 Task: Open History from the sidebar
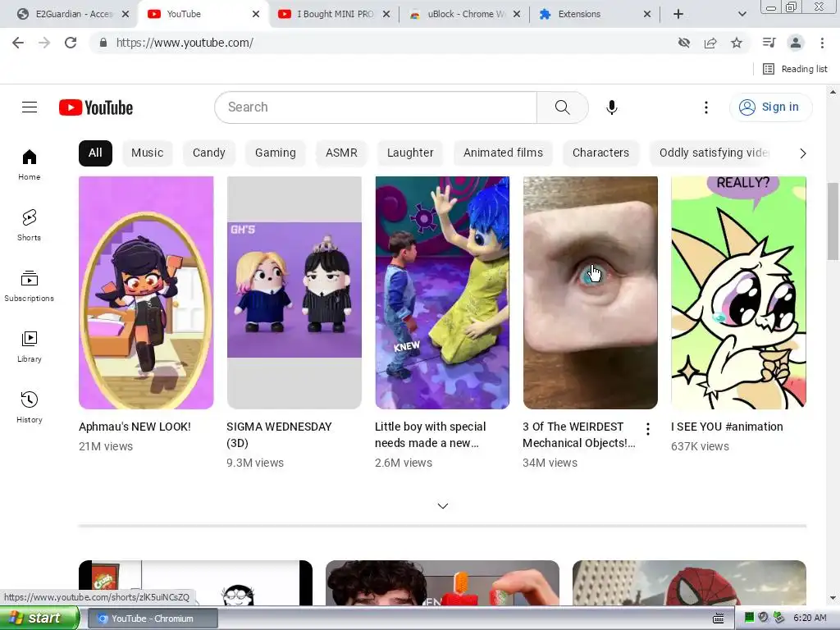(30, 407)
